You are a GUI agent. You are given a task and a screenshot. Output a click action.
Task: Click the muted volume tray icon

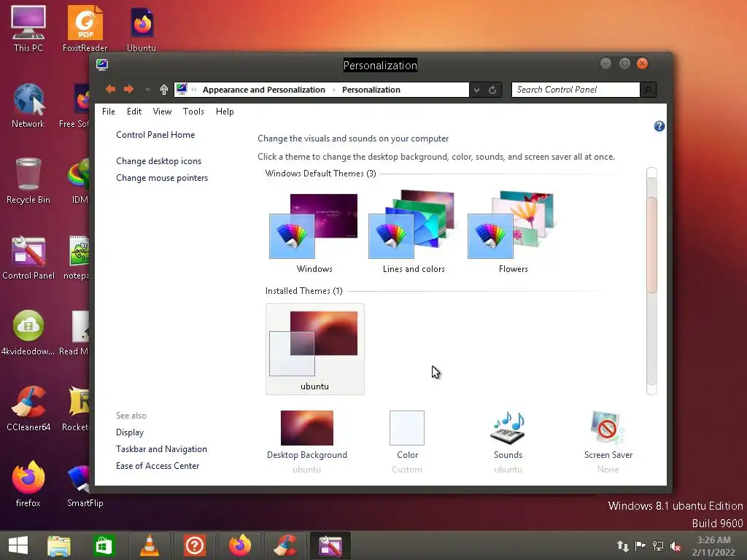point(675,545)
